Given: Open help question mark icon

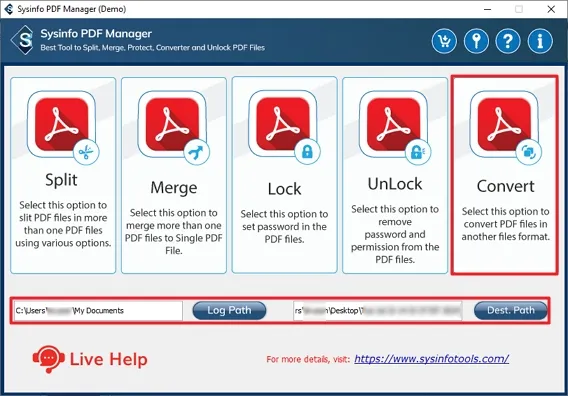Looking at the screenshot, I should pyautogui.click(x=508, y=41).
